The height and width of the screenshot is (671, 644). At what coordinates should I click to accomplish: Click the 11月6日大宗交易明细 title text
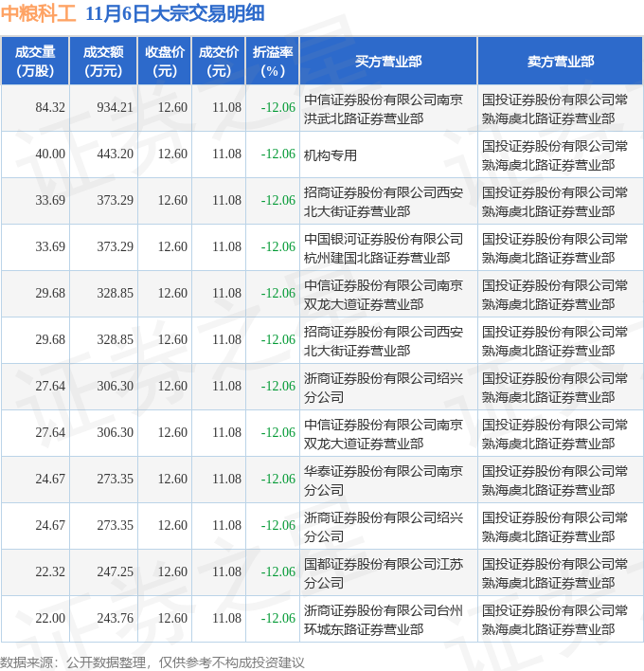(x=175, y=13)
